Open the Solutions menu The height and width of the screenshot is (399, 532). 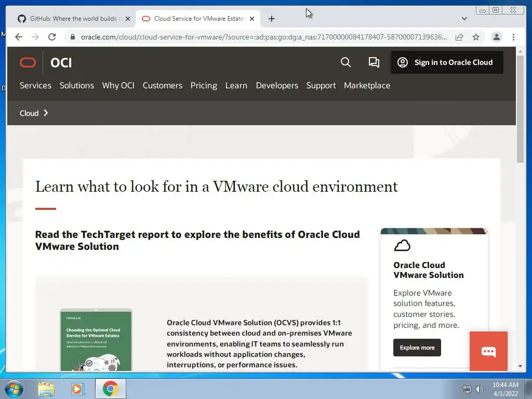point(77,86)
